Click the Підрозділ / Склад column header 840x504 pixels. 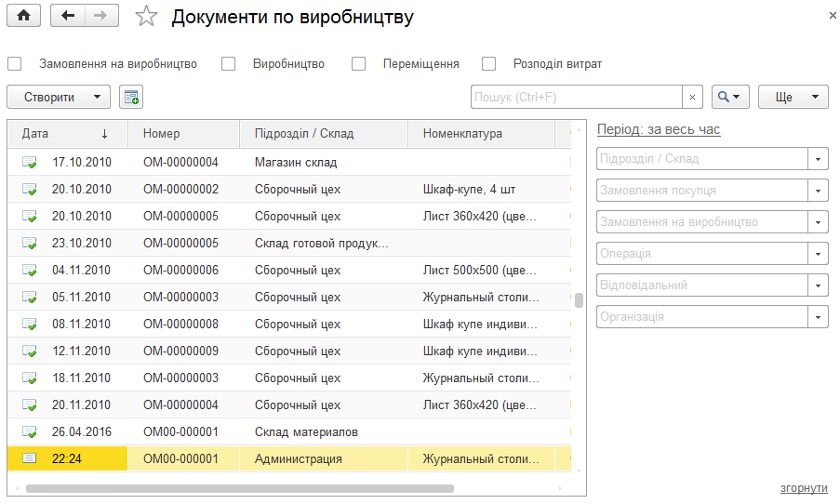(324, 134)
